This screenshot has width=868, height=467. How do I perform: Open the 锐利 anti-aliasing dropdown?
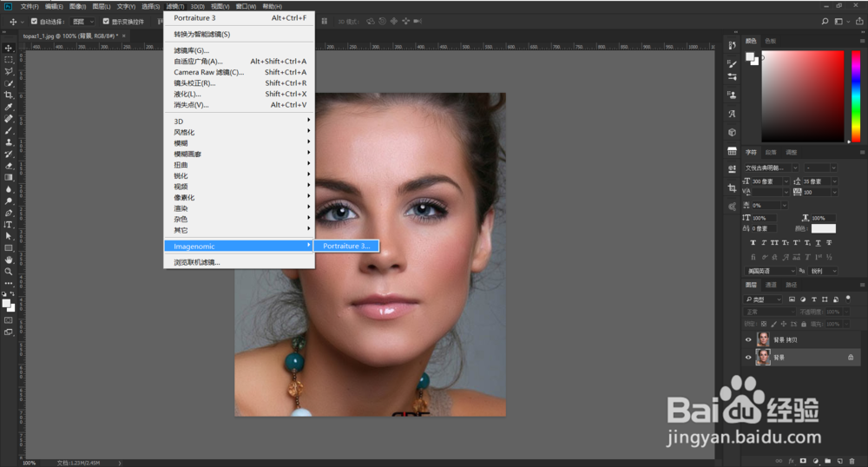824,271
